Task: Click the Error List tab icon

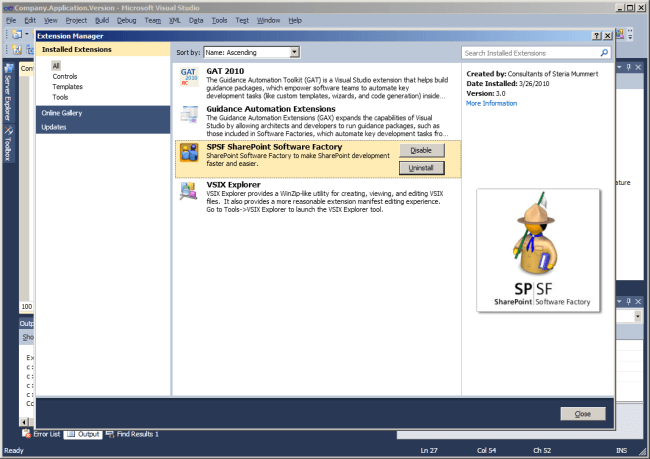Action: (26, 434)
